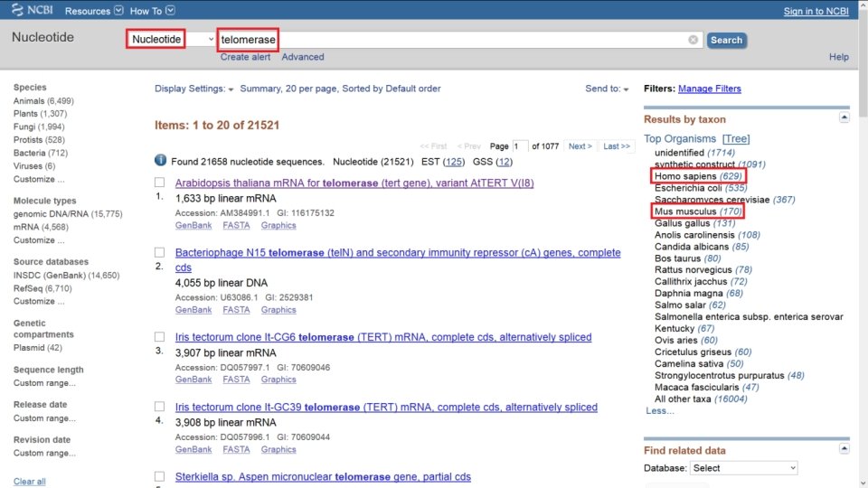The height and width of the screenshot is (488, 868).
Task: Filter by mRNA molecule type
Action: coord(41,227)
